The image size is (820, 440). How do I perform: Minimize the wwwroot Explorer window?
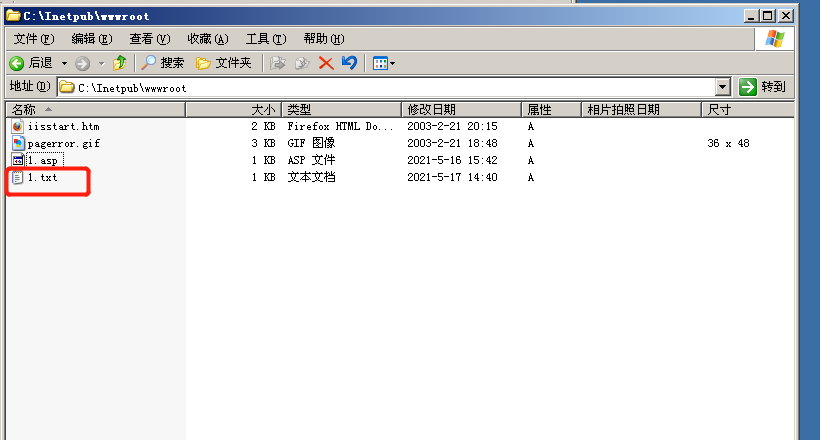751,16
